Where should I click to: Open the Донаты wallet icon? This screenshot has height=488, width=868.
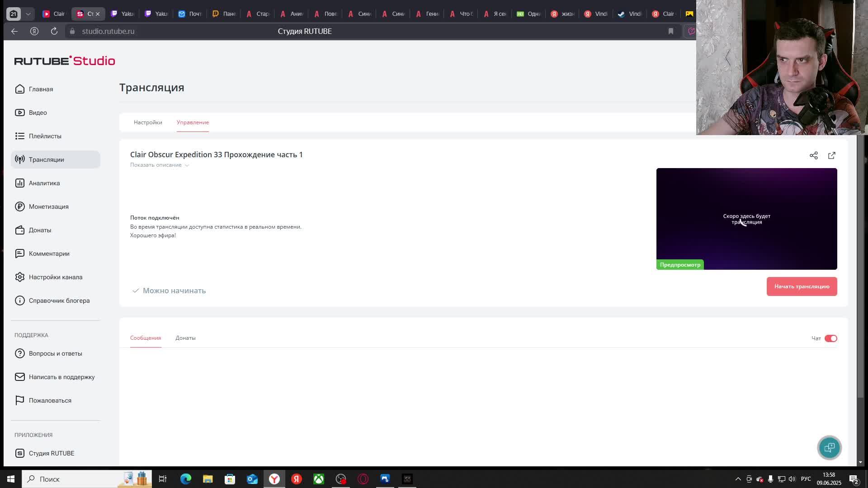click(x=19, y=230)
